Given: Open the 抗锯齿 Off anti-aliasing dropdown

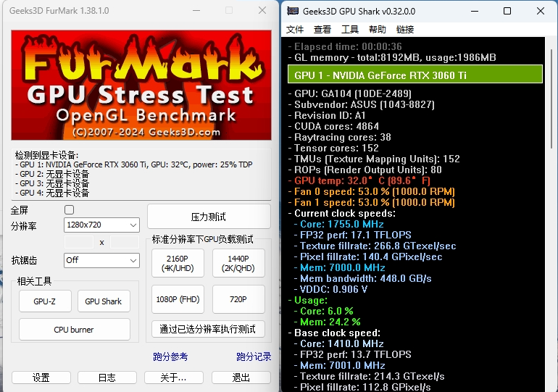Looking at the screenshot, I should (101, 260).
